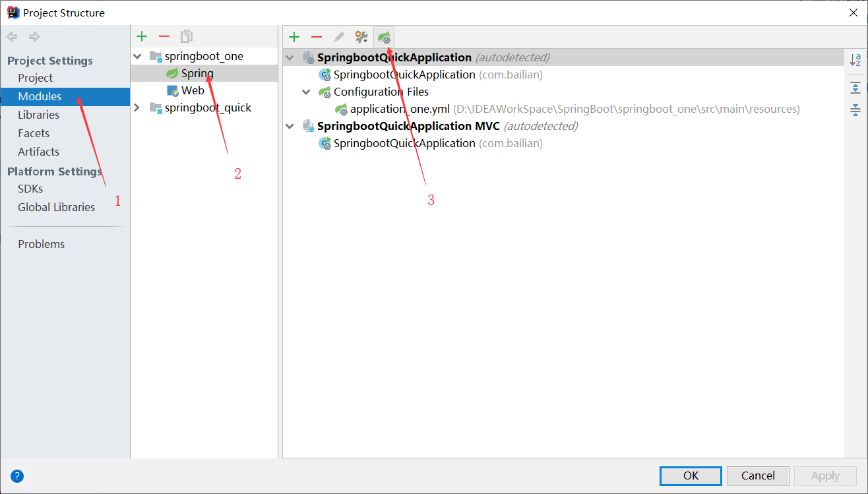Click the Cancel button

pos(757,476)
